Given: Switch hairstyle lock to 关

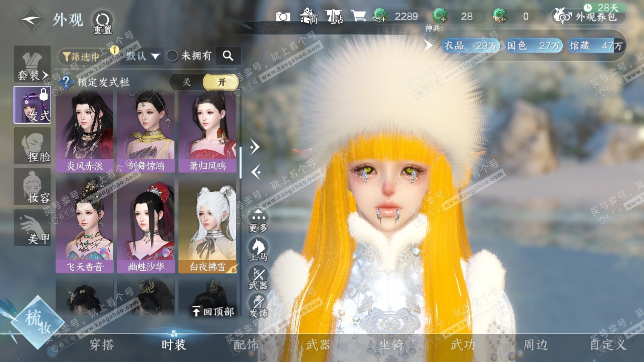Looking at the screenshot, I should tap(186, 82).
